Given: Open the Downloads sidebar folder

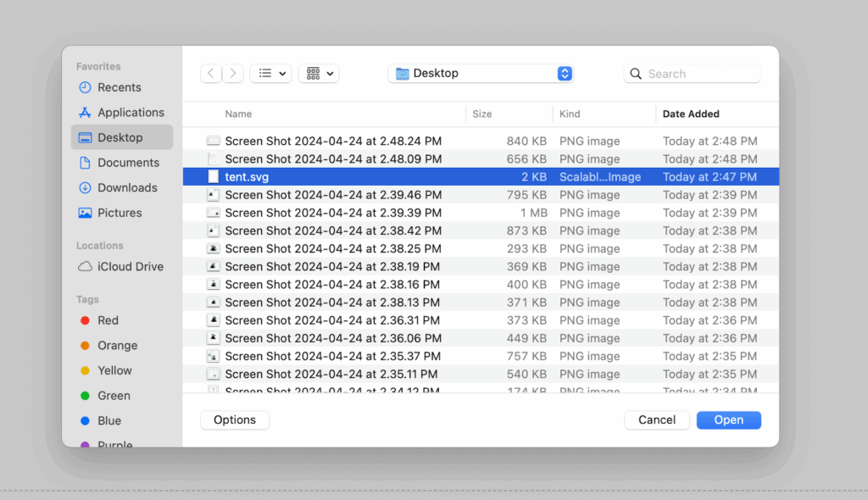Looking at the screenshot, I should [x=127, y=188].
